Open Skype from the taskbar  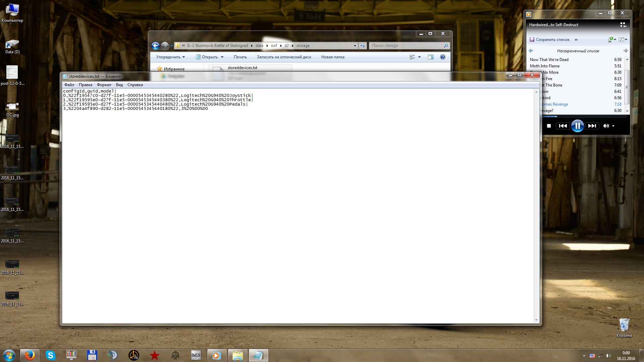point(50,355)
